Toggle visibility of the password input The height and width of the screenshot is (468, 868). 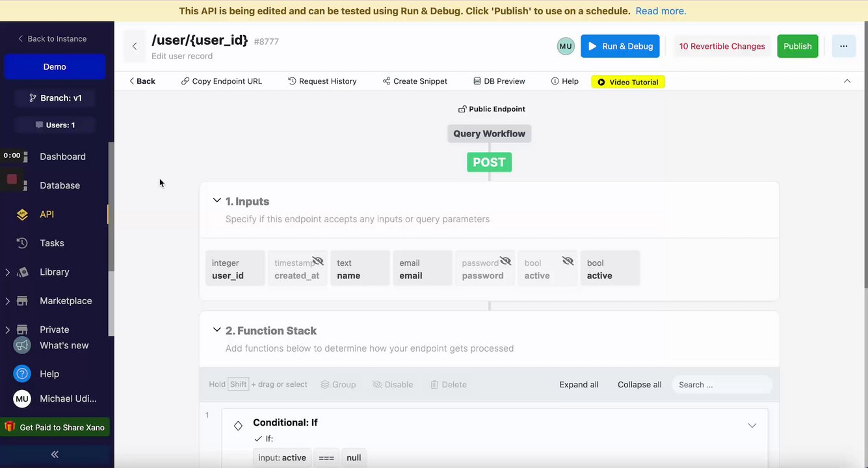(x=505, y=261)
